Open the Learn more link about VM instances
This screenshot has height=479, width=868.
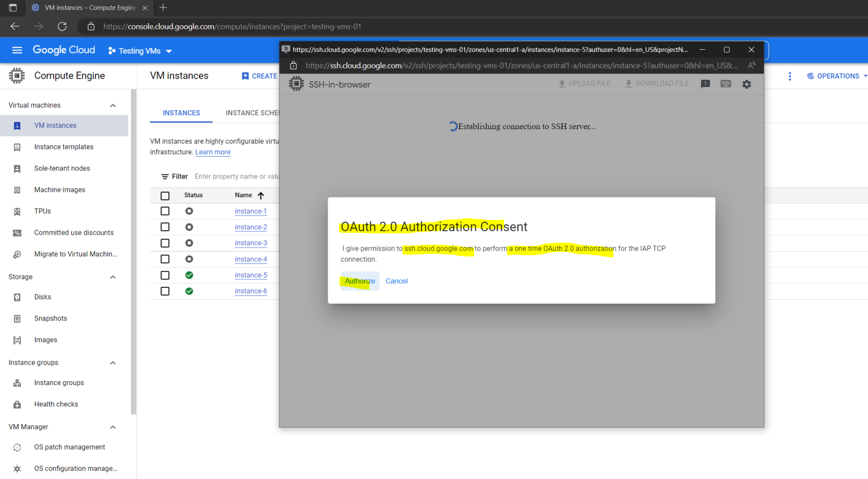[213, 152]
